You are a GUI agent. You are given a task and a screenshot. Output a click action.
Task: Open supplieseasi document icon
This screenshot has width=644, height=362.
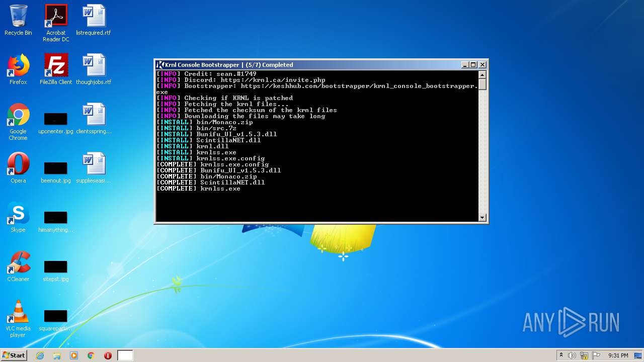(94, 168)
